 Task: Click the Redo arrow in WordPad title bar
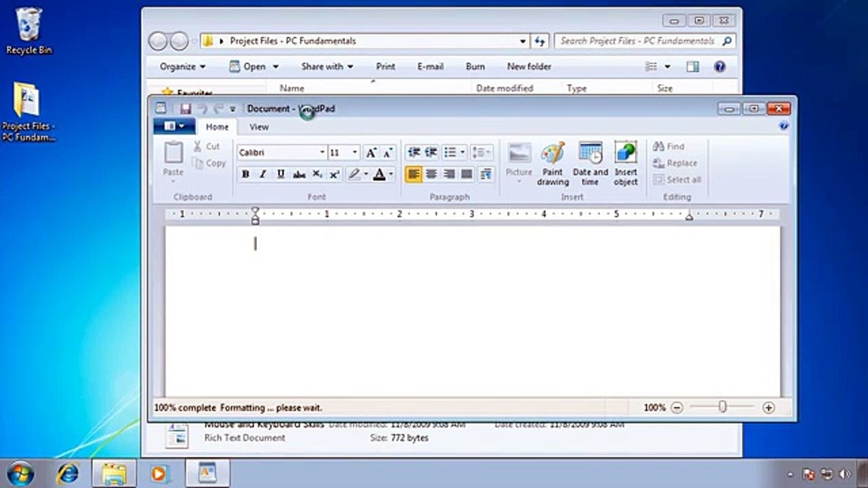(218, 108)
